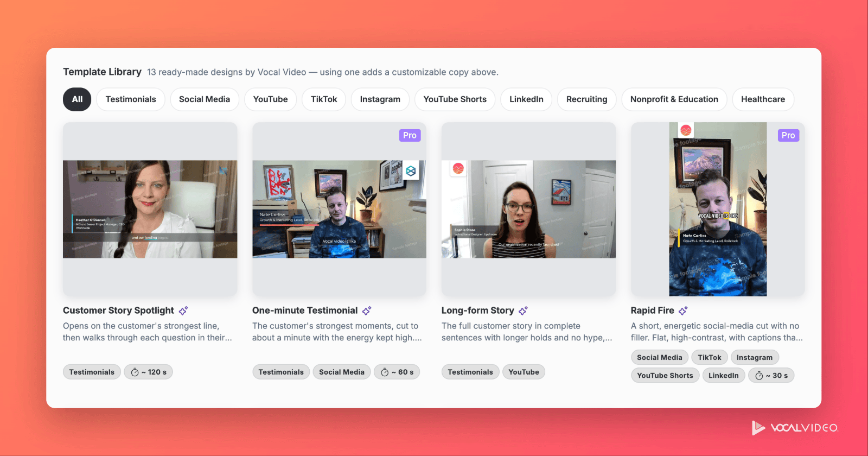Open Long-form Story thumbnail
Image resolution: width=868 pixels, height=456 pixels.
click(x=528, y=209)
